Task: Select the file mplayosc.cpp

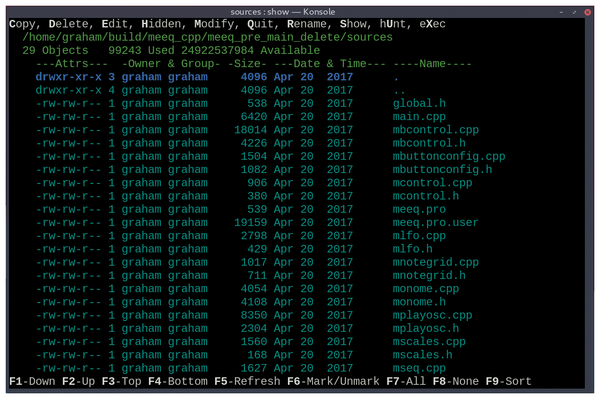Action: pos(432,315)
